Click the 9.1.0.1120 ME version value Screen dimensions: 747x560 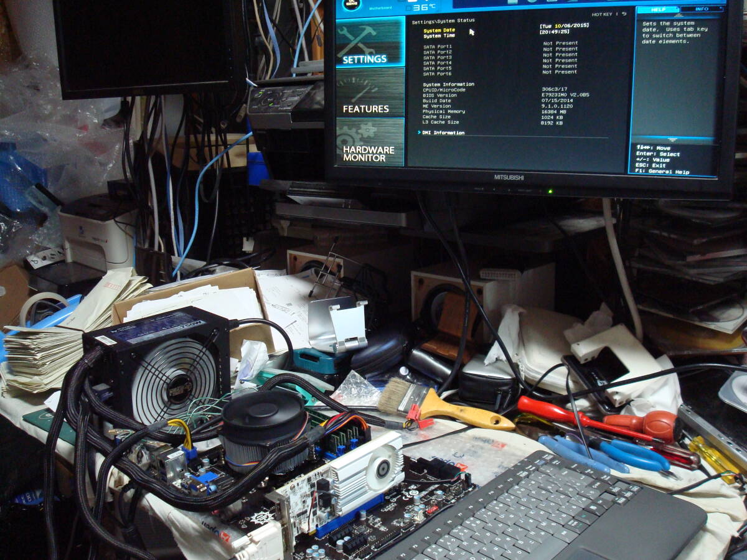coord(557,106)
